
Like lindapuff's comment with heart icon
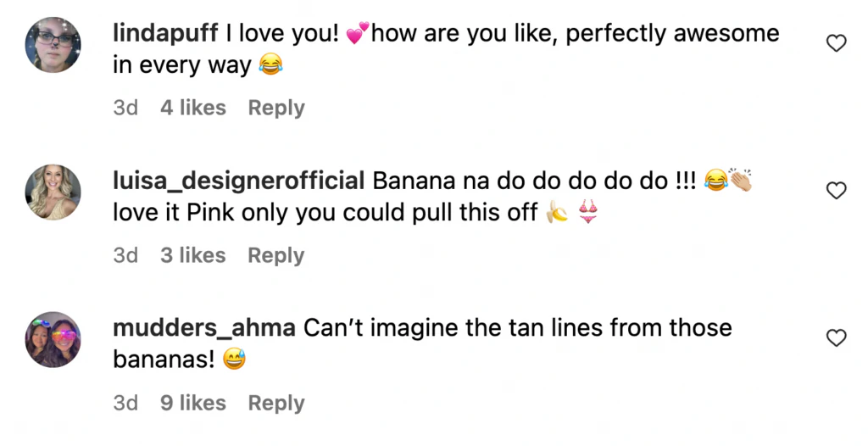pos(836,43)
